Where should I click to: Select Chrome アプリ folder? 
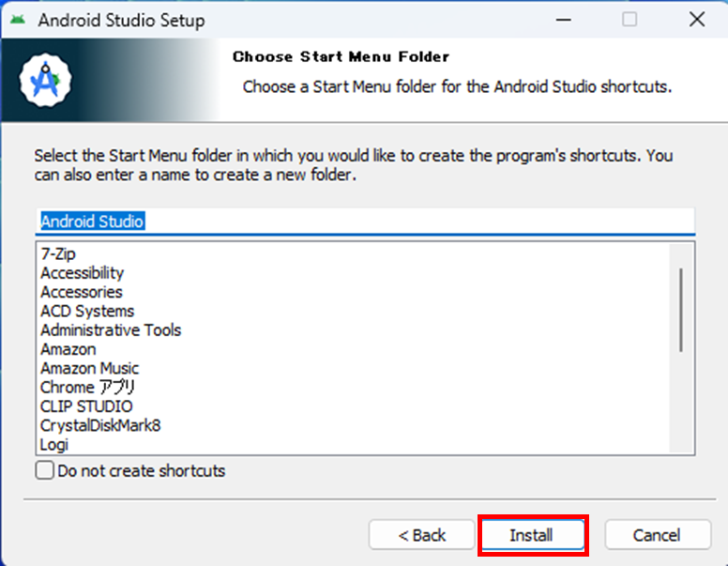pyautogui.click(x=88, y=388)
